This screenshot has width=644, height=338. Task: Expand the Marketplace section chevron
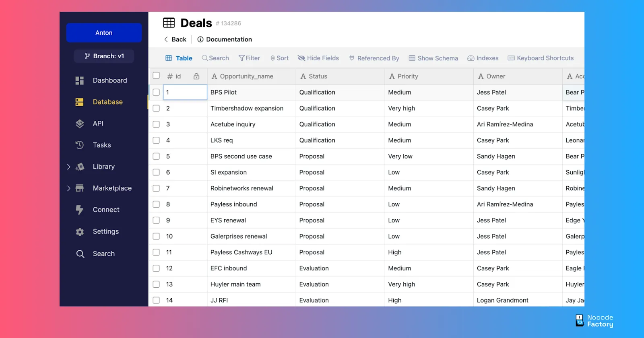pyautogui.click(x=68, y=188)
